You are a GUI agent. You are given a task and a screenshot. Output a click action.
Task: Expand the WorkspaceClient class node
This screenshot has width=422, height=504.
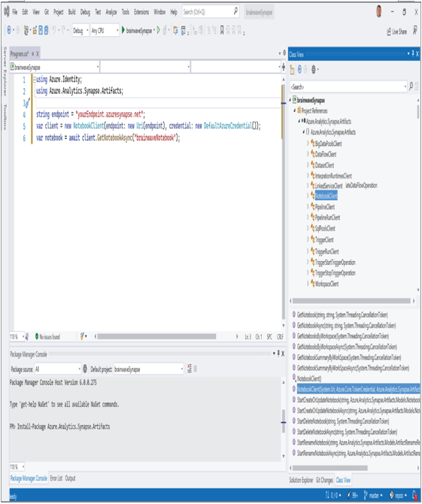(x=308, y=283)
